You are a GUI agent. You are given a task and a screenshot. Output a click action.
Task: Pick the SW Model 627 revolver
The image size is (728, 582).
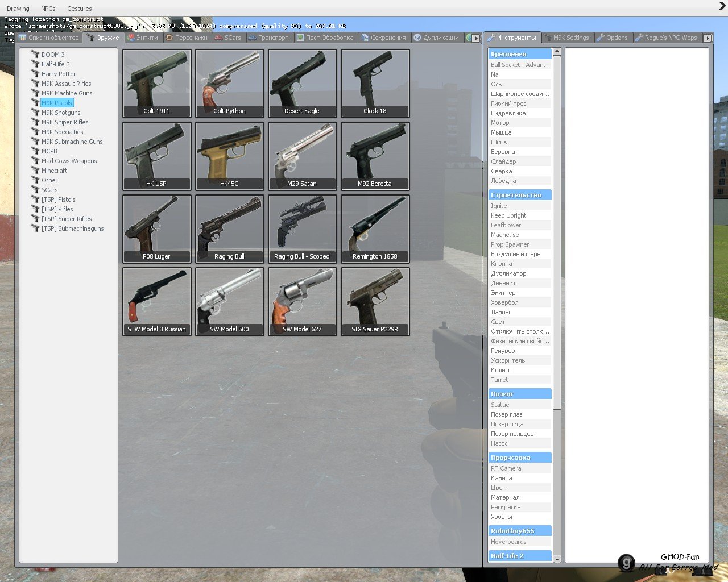point(303,302)
